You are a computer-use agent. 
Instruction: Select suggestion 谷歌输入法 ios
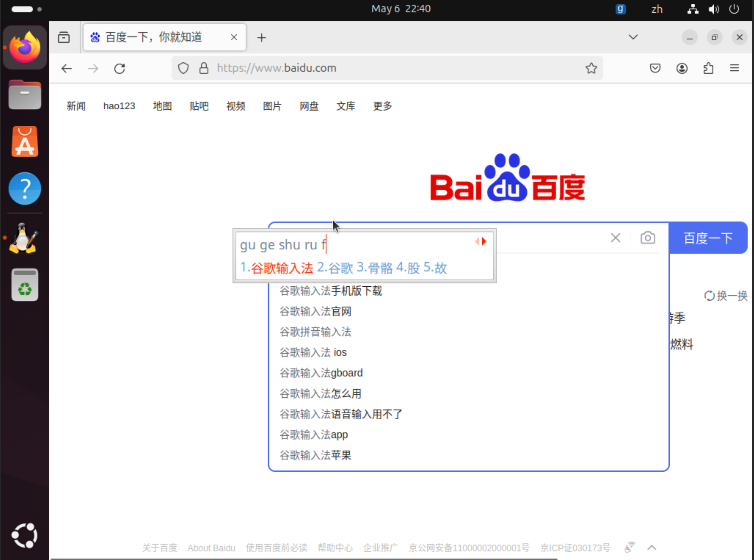click(313, 353)
